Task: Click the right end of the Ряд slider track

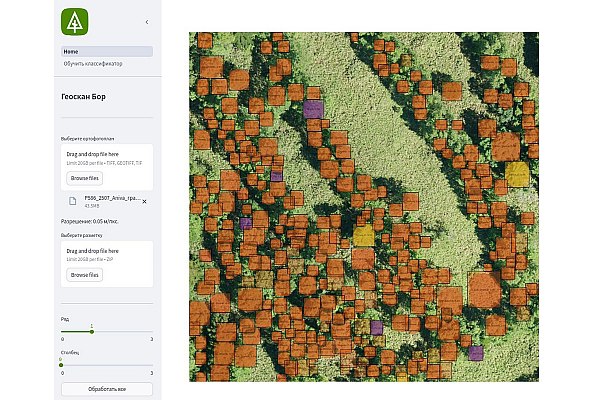Action: tap(152, 330)
